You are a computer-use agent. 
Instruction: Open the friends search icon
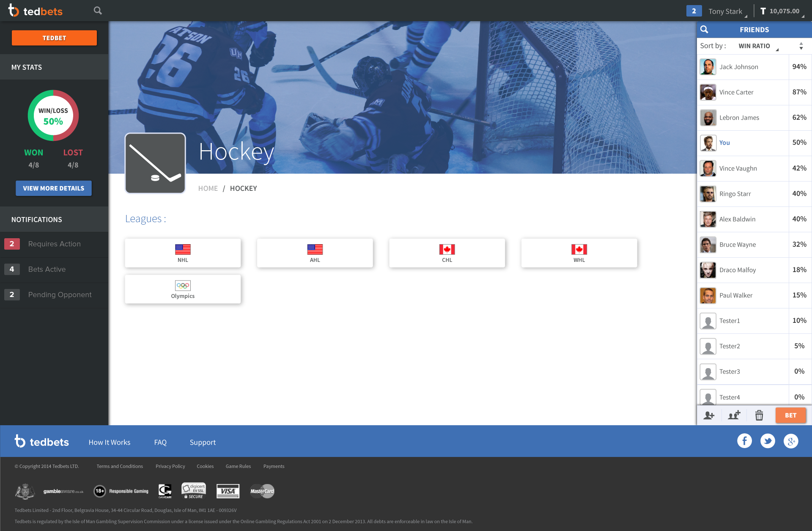coord(704,30)
